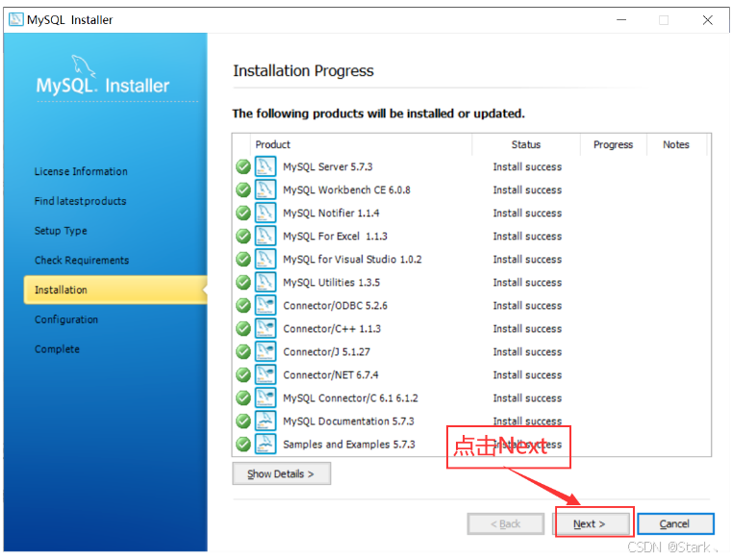Click 'Install success' status for Connector/ODBC
This screenshot has height=560, width=732.
point(527,305)
